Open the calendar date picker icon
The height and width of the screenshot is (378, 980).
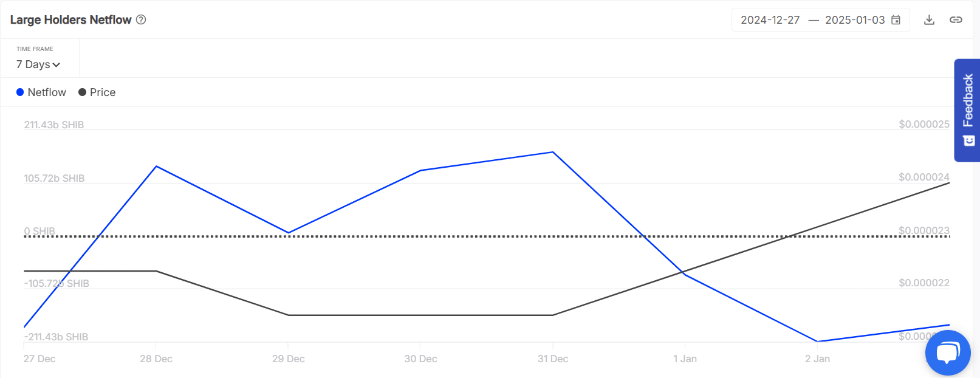(x=896, y=20)
